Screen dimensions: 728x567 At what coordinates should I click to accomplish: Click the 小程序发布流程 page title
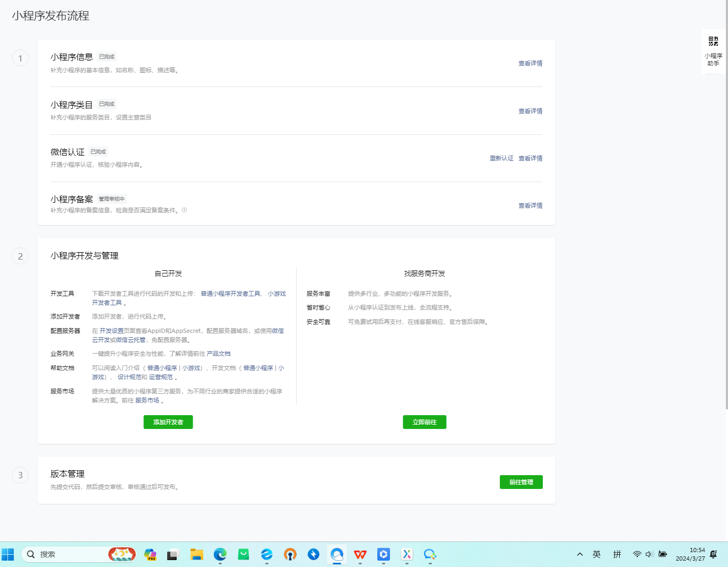pos(51,16)
